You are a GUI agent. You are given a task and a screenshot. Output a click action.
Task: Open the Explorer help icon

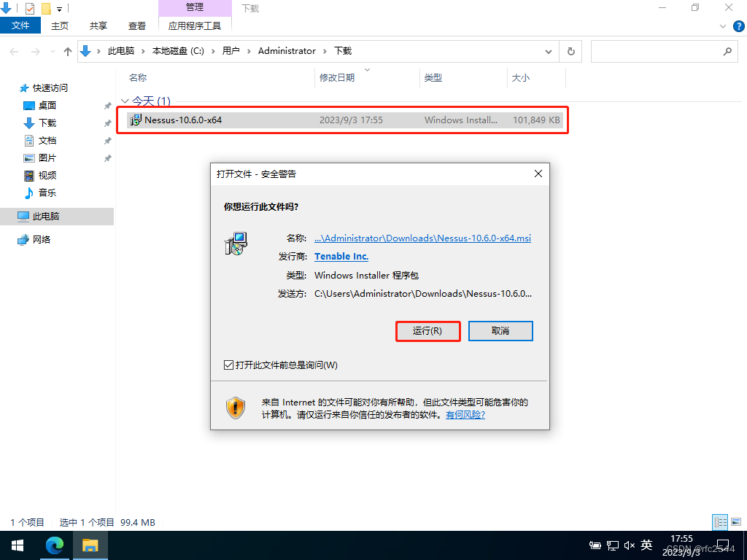[738, 27]
